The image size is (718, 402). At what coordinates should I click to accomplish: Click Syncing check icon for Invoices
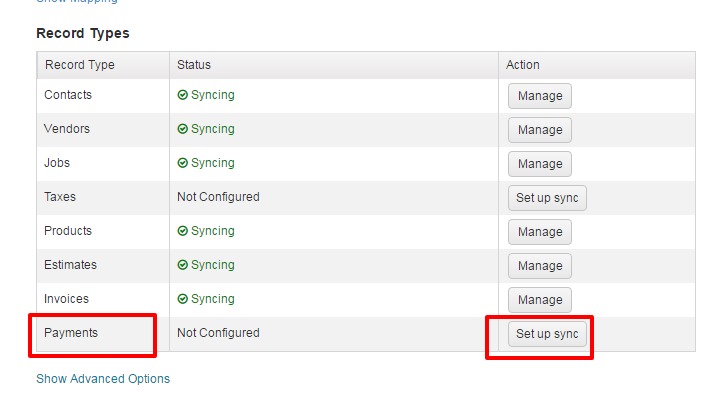click(x=182, y=299)
